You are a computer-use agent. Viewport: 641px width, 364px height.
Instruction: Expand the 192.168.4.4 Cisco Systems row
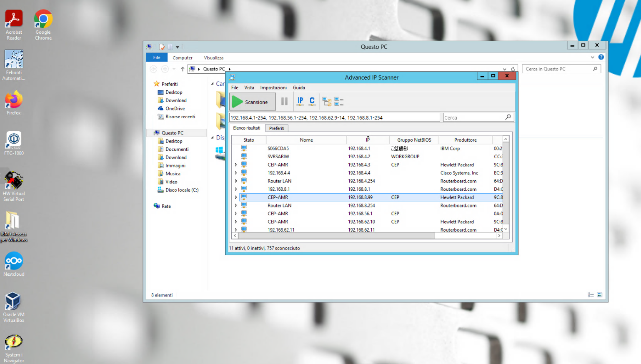coord(236,173)
